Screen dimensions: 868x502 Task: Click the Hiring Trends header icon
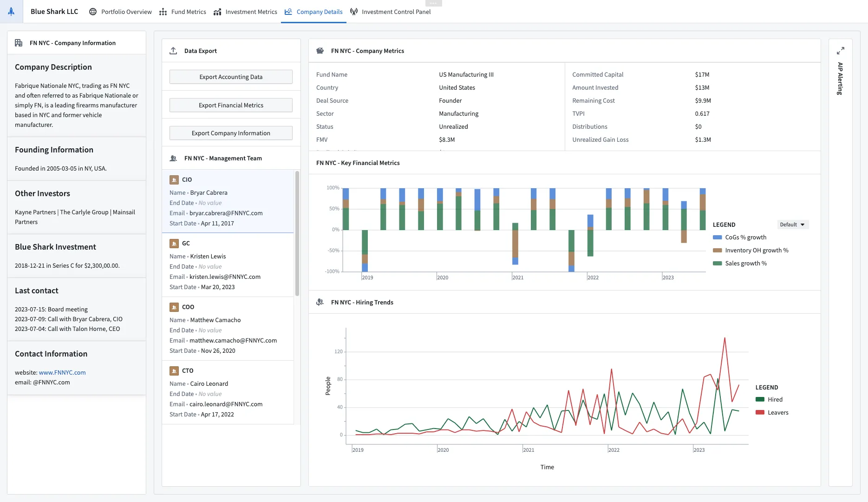coord(320,302)
